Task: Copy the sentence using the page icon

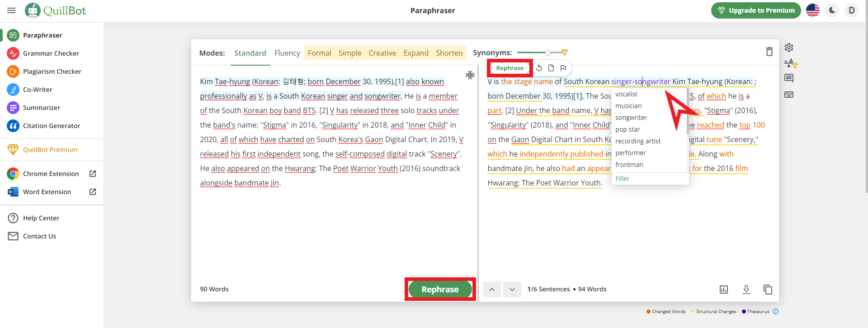Action: tap(551, 68)
